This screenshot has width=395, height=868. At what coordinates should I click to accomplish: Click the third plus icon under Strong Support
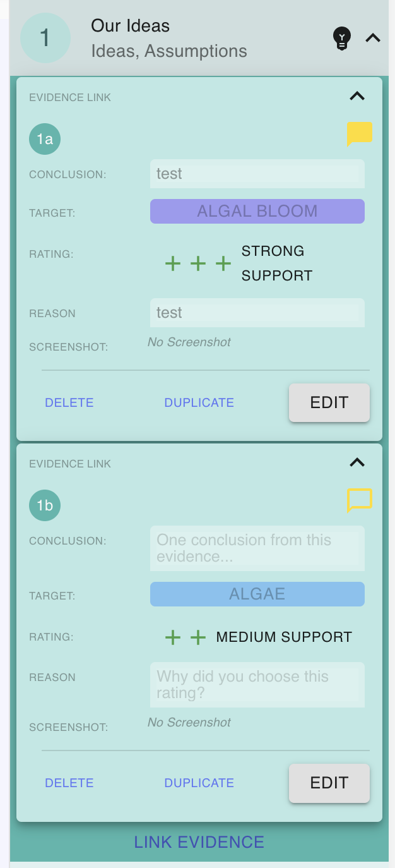(x=223, y=263)
